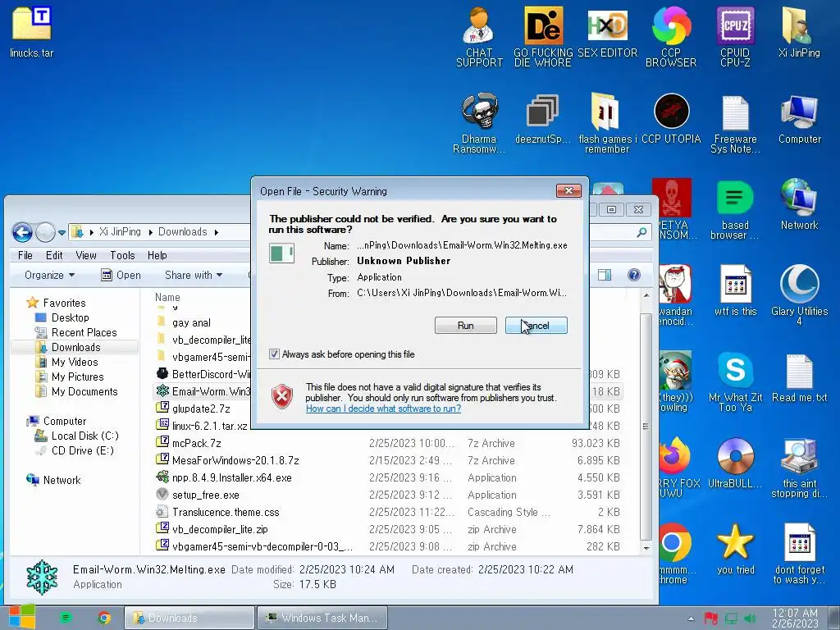
Task: Open the Tools menu
Action: pyautogui.click(x=122, y=256)
